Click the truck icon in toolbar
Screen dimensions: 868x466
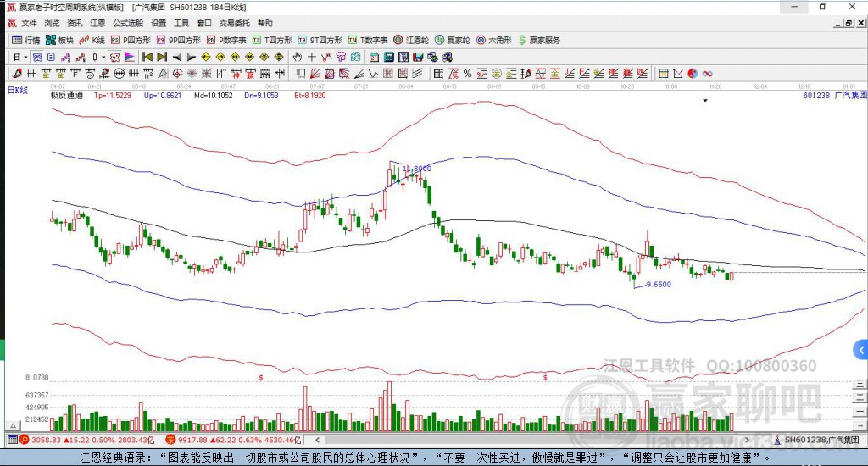click(x=448, y=57)
